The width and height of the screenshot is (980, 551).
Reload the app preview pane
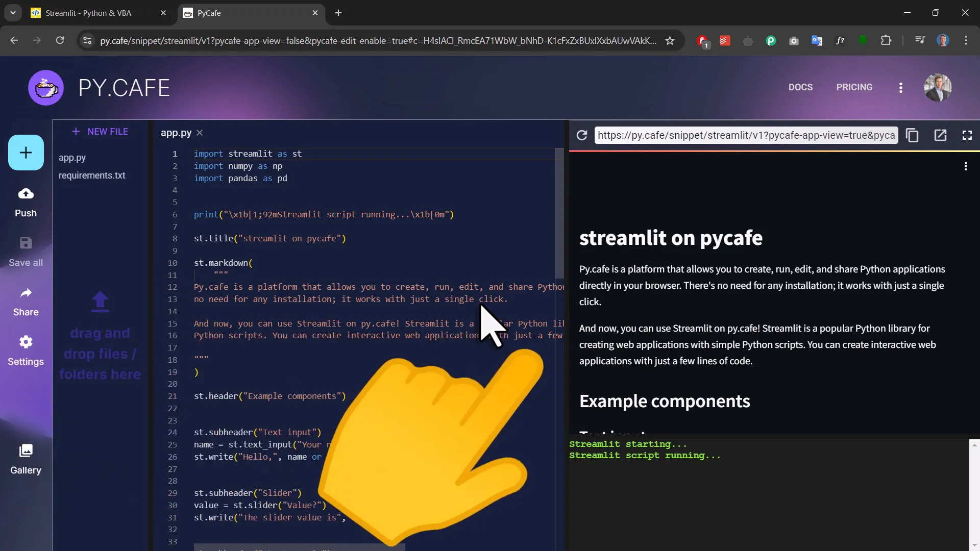[x=582, y=135]
